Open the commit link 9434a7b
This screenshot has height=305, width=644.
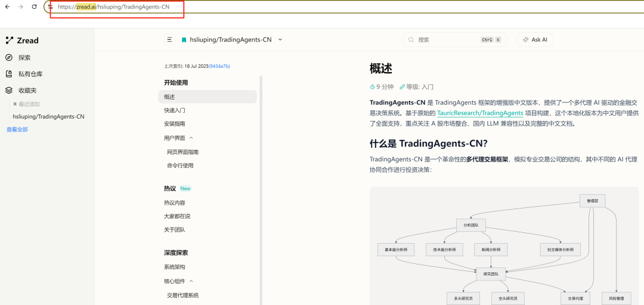click(x=219, y=66)
